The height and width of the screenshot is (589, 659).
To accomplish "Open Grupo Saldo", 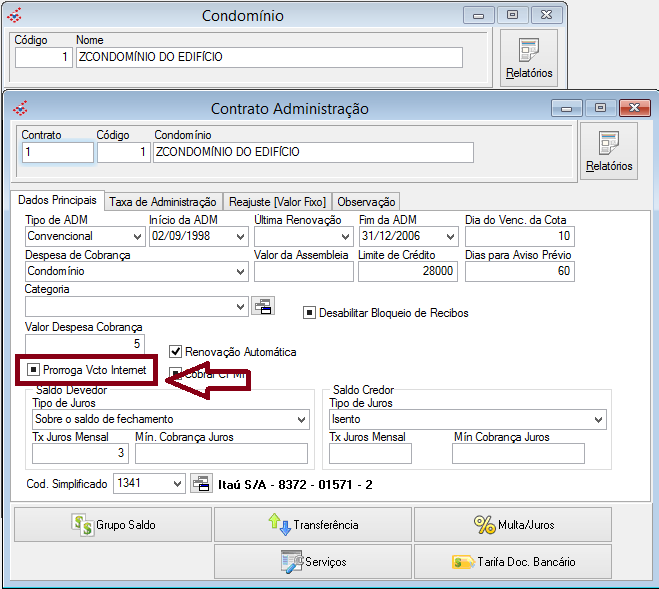I will click(x=112, y=524).
